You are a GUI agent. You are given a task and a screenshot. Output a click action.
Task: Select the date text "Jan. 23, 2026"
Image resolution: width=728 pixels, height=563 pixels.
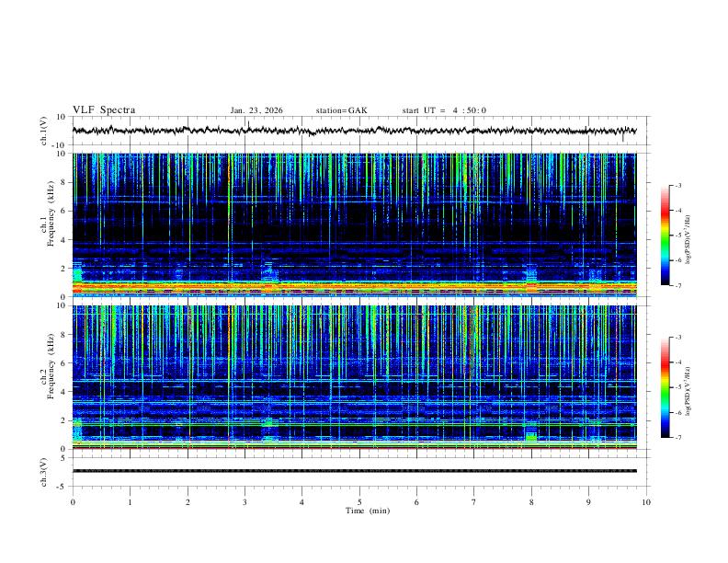[x=256, y=110]
